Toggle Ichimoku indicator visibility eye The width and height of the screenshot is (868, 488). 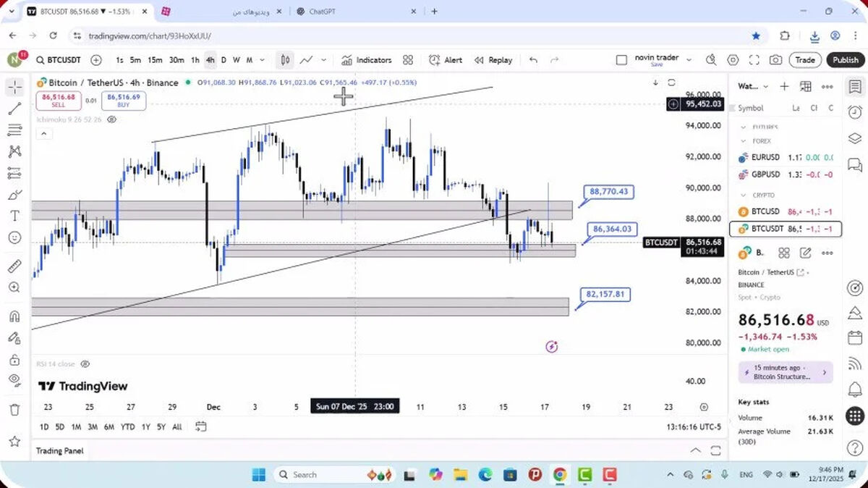coord(111,119)
